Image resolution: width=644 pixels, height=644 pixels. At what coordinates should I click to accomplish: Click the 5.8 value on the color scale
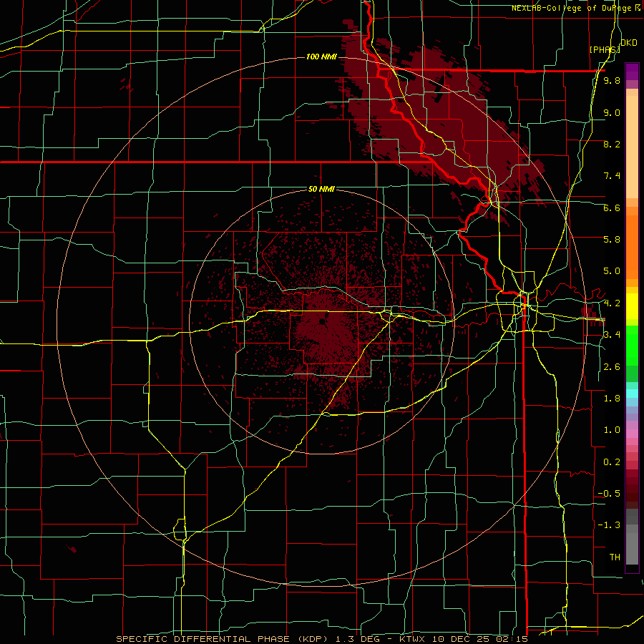(612, 240)
